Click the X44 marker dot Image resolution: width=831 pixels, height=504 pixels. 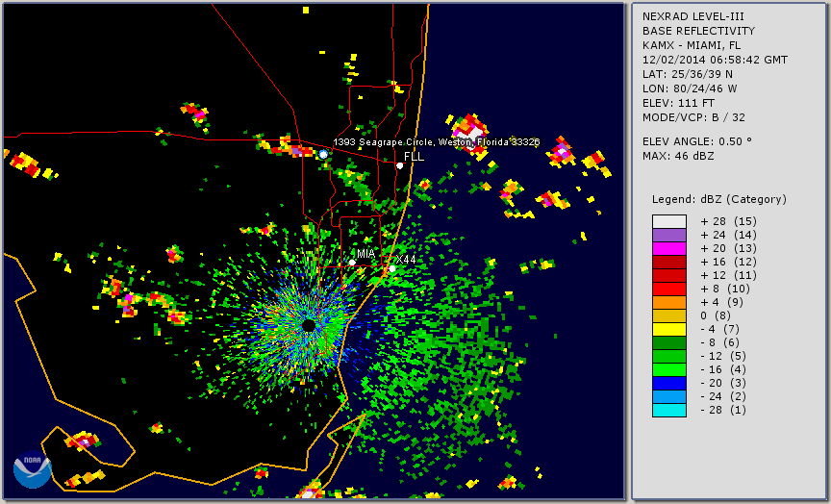coord(392,268)
